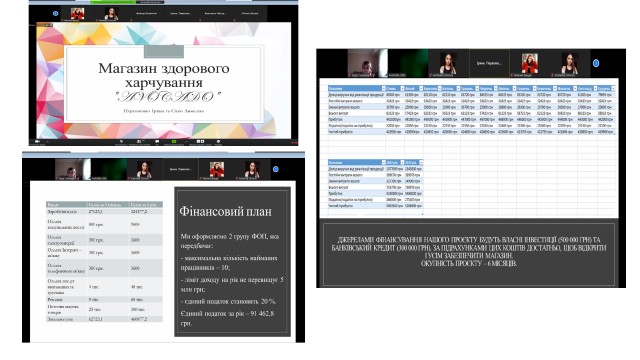
Task: Click the blue arrow in title slide window
Action: [x=56, y=13]
